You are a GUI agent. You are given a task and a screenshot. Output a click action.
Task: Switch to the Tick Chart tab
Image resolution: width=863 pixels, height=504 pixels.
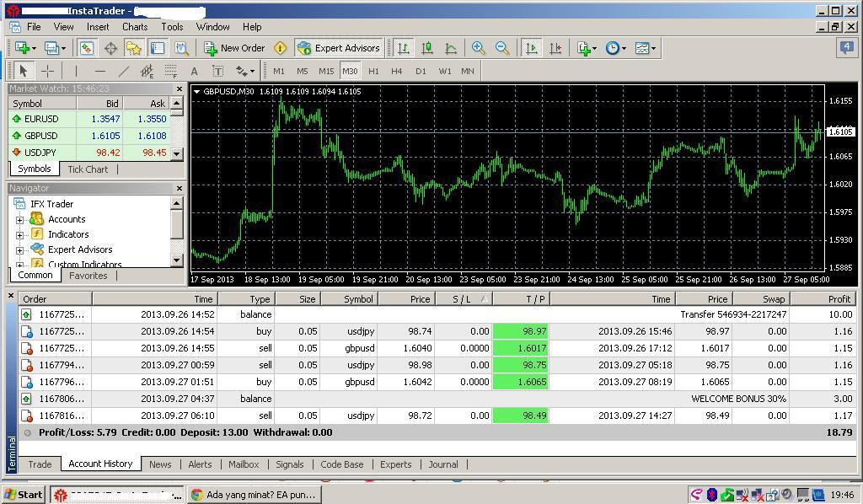88,169
